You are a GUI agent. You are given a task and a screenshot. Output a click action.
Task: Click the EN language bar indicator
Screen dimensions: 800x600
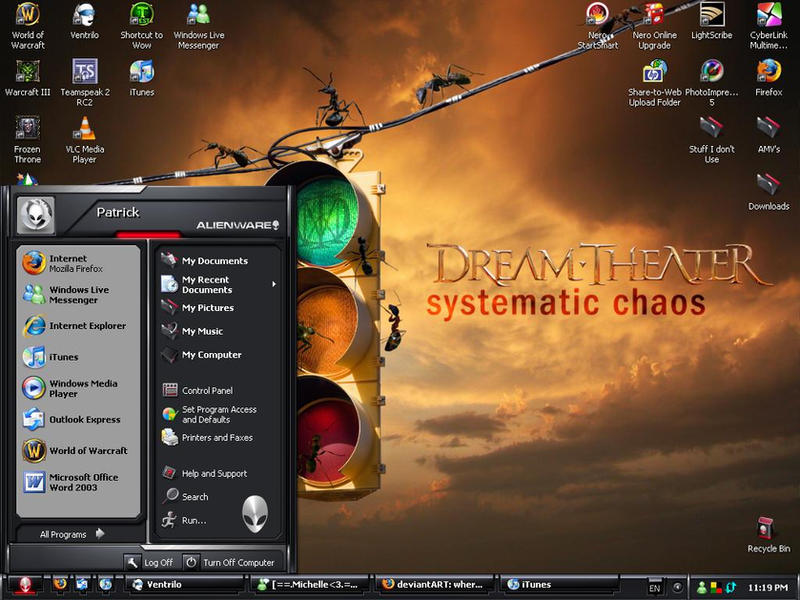click(x=655, y=588)
